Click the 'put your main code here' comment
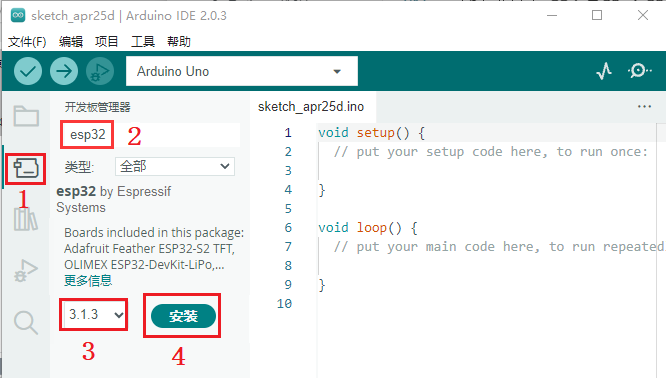666x378 pixels. click(500, 247)
